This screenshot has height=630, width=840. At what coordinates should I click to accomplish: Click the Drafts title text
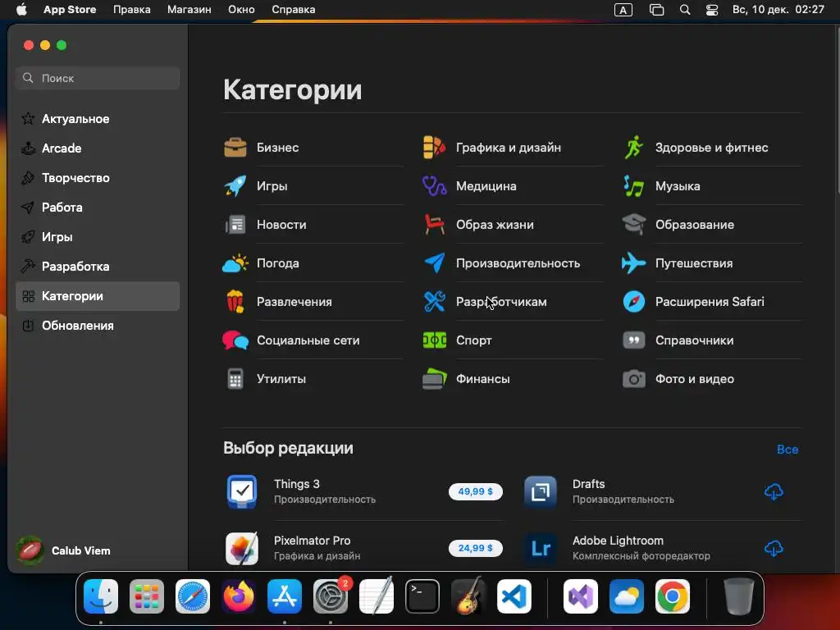tap(588, 484)
